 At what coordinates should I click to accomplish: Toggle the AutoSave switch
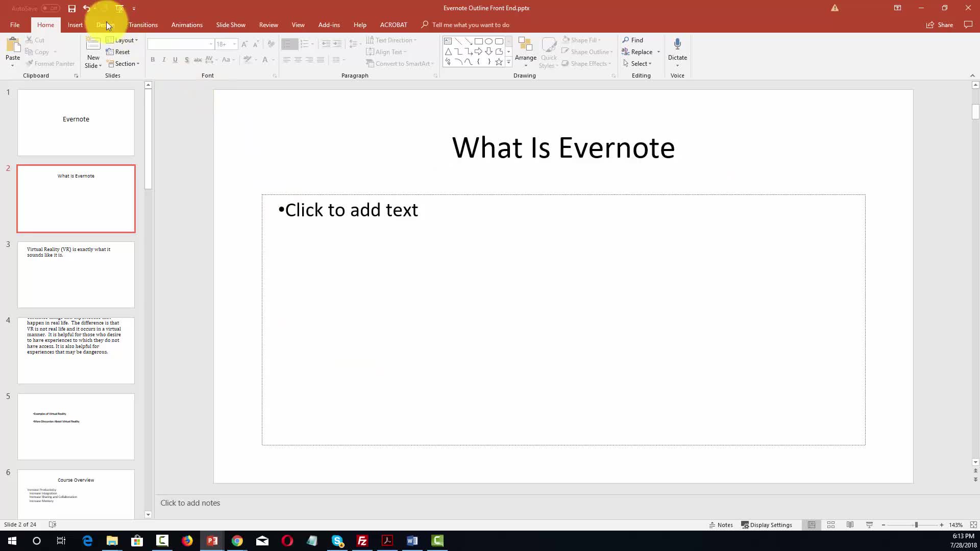51,8
